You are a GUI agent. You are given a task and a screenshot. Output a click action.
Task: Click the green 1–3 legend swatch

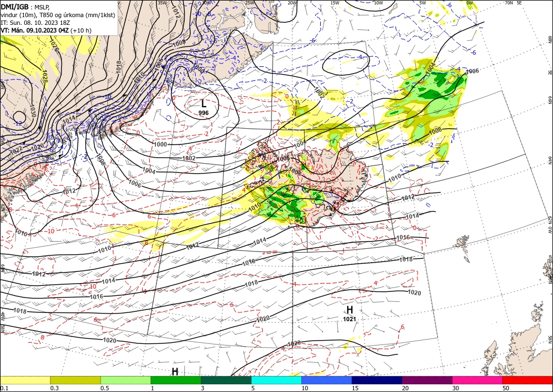point(176,380)
